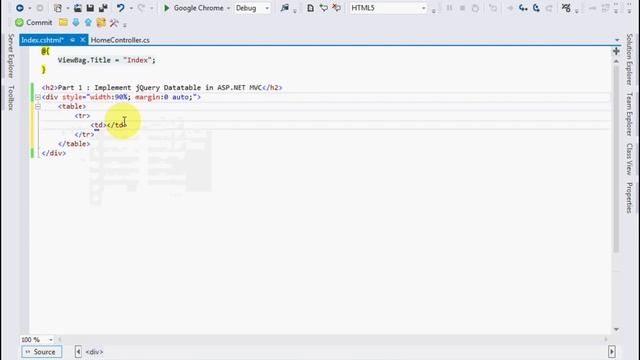Click the opening <tr> tag line
Image resolution: width=640 pixels, height=360 pixels.
tap(82, 116)
